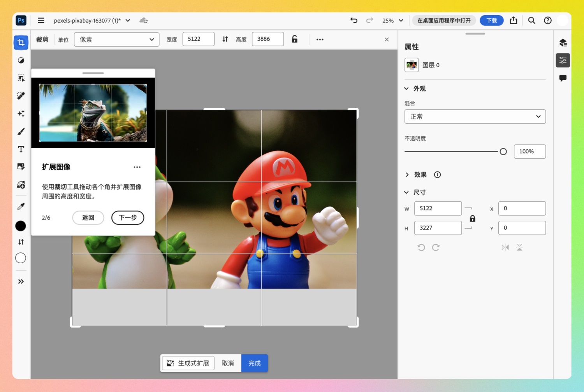584x392 pixels.
Task: Click the opacity slider handle
Action: point(503,152)
